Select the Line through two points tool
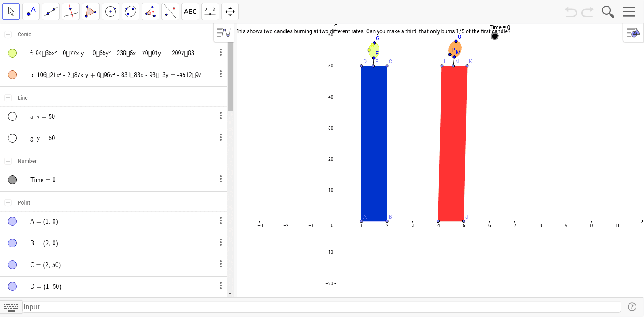This screenshot has height=317, width=644. coord(51,12)
